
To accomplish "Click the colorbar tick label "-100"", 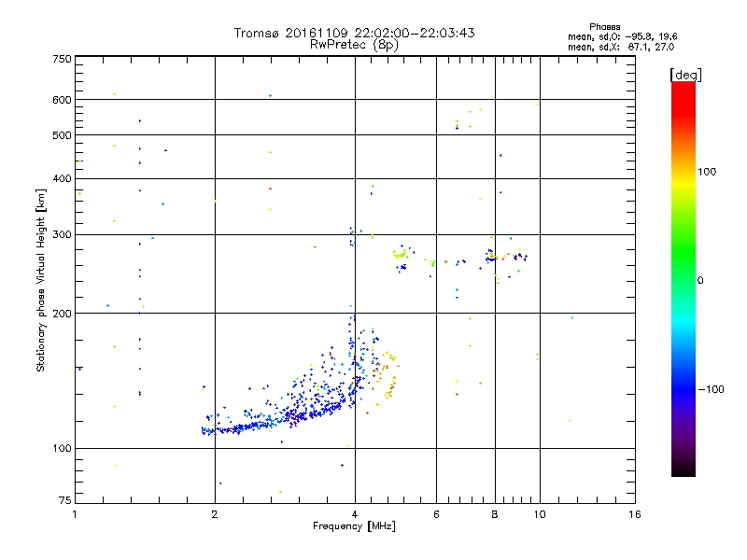I will click(x=711, y=389).
